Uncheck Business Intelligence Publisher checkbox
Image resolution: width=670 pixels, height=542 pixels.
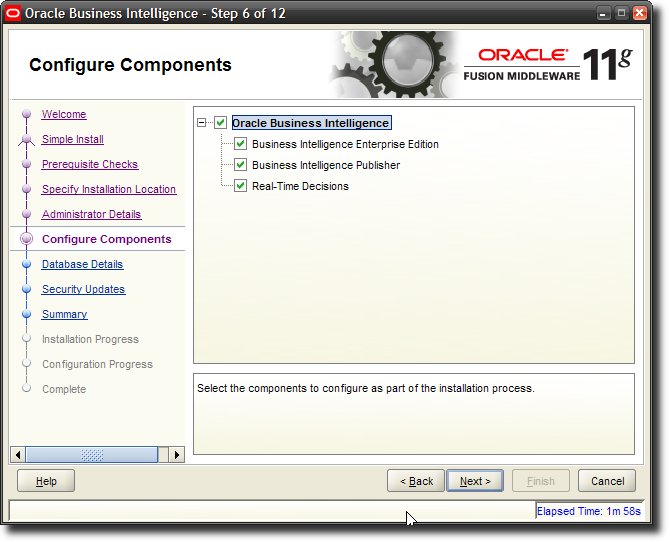click(x=241, y=165)
